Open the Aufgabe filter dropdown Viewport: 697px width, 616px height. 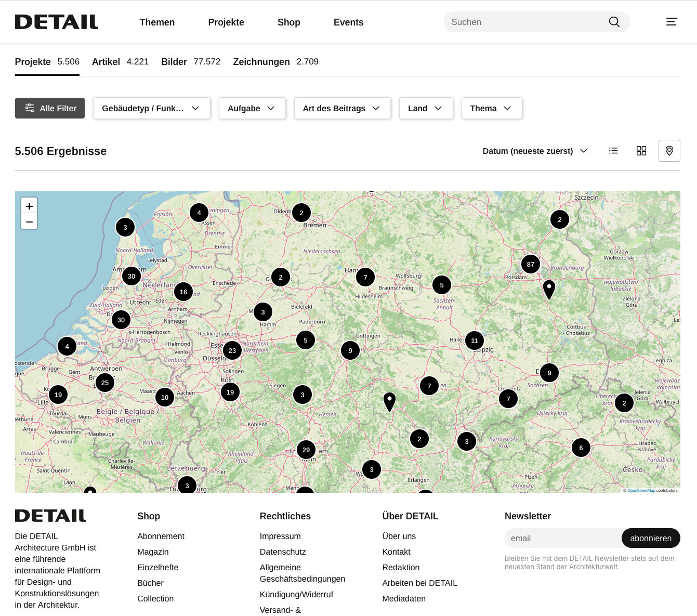(252, 108)
